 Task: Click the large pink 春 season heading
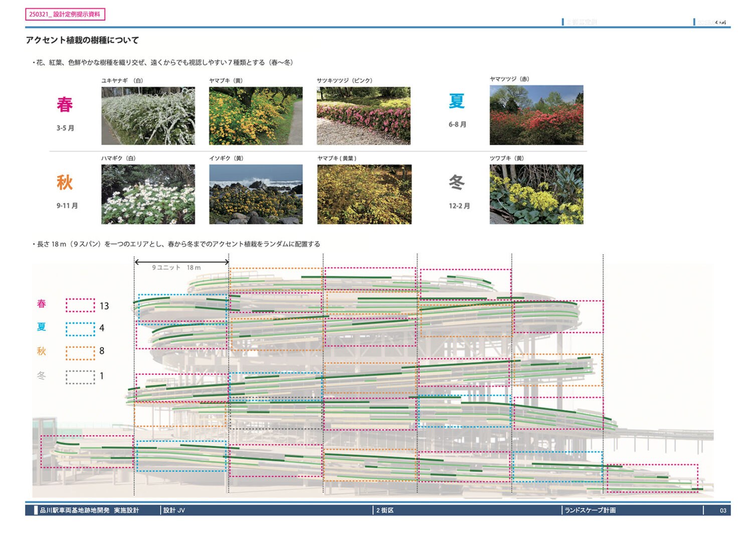click(x=65, y=104)
